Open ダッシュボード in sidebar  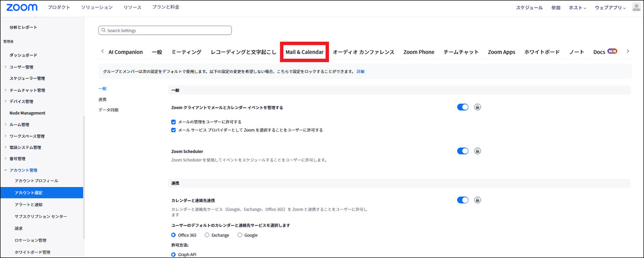pyautogui.click(x=23, y=55)
